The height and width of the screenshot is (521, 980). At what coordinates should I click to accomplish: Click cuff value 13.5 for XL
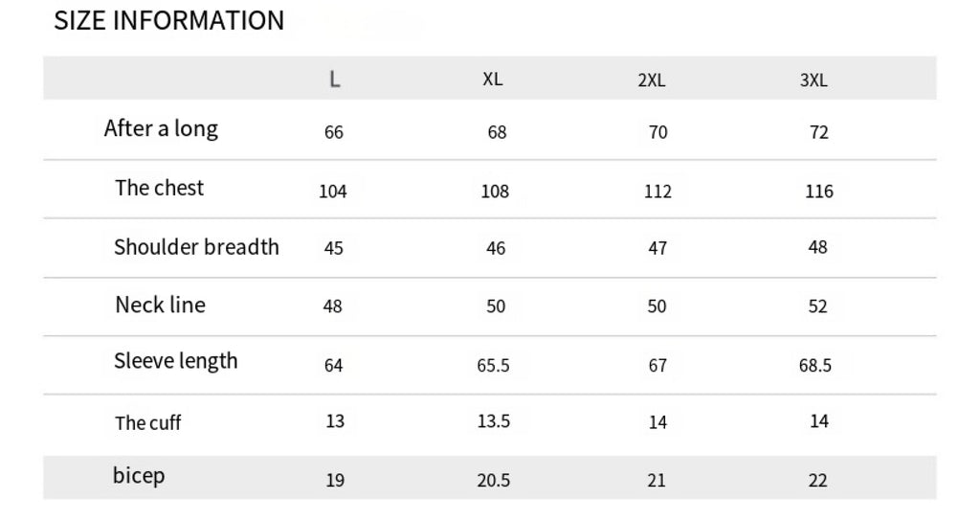493,422
